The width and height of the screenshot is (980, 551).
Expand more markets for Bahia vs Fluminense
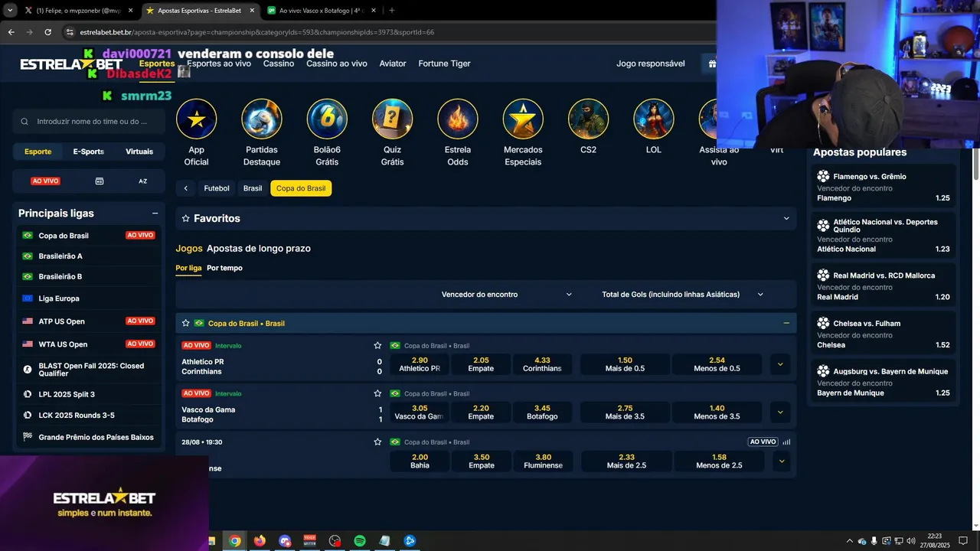click(x=781, y=461)
